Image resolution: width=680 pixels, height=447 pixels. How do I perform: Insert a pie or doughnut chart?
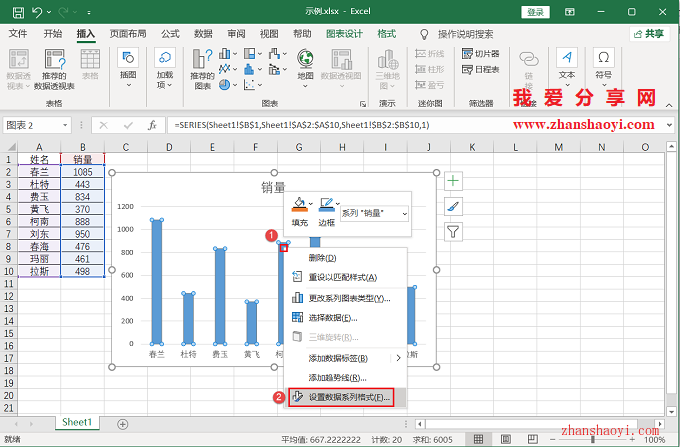coord(225,85)
